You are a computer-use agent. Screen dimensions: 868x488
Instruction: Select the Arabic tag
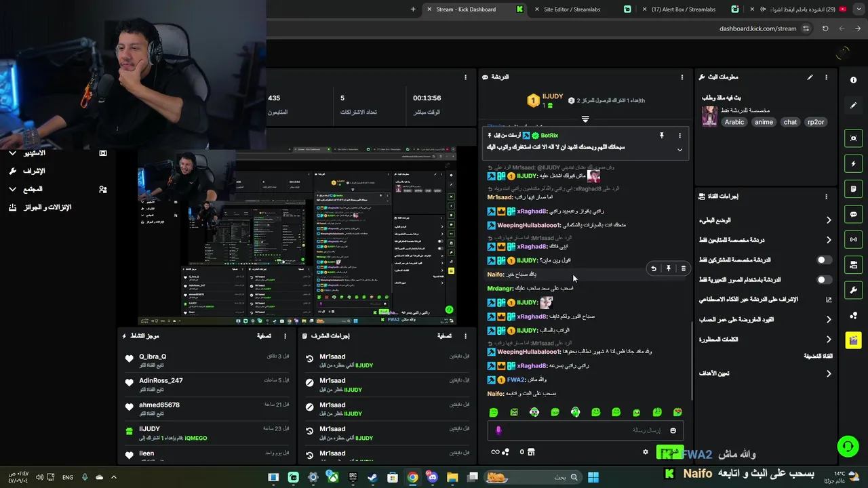pos(734,122)
